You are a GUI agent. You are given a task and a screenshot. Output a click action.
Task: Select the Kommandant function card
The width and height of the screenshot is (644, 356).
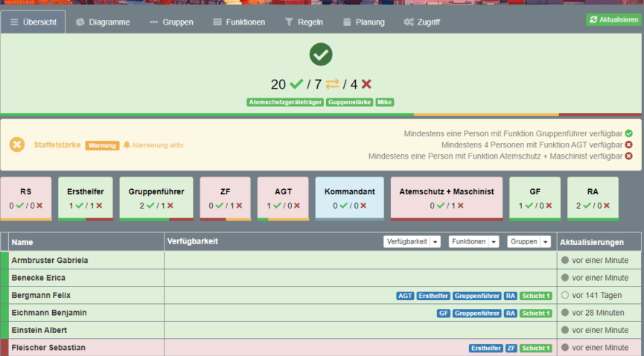pos(349,198)
